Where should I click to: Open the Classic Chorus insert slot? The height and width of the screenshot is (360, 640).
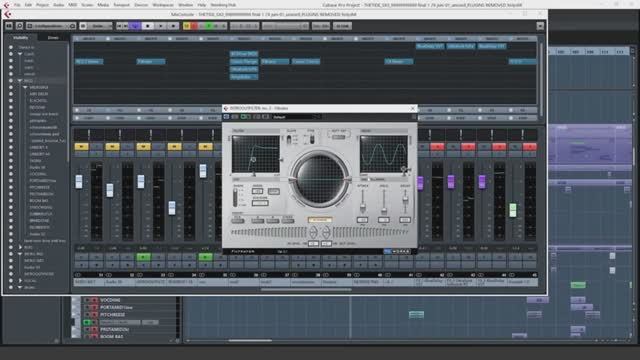(x=306, y=61)
